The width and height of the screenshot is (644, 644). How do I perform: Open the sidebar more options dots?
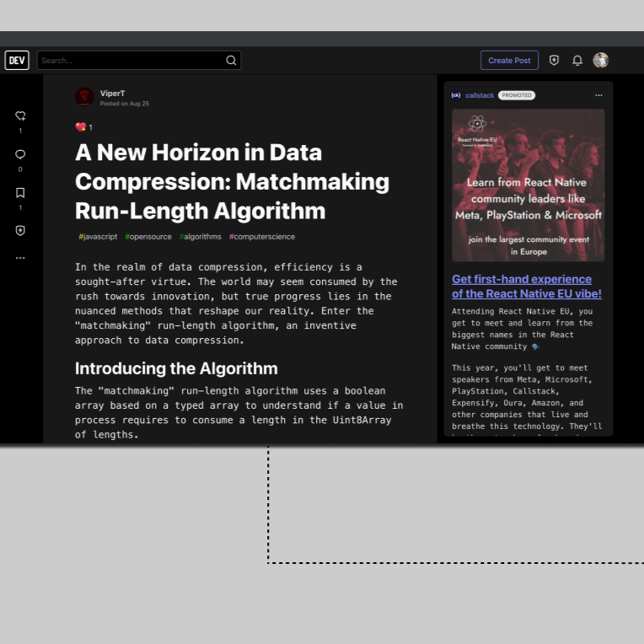click(20, 258)
